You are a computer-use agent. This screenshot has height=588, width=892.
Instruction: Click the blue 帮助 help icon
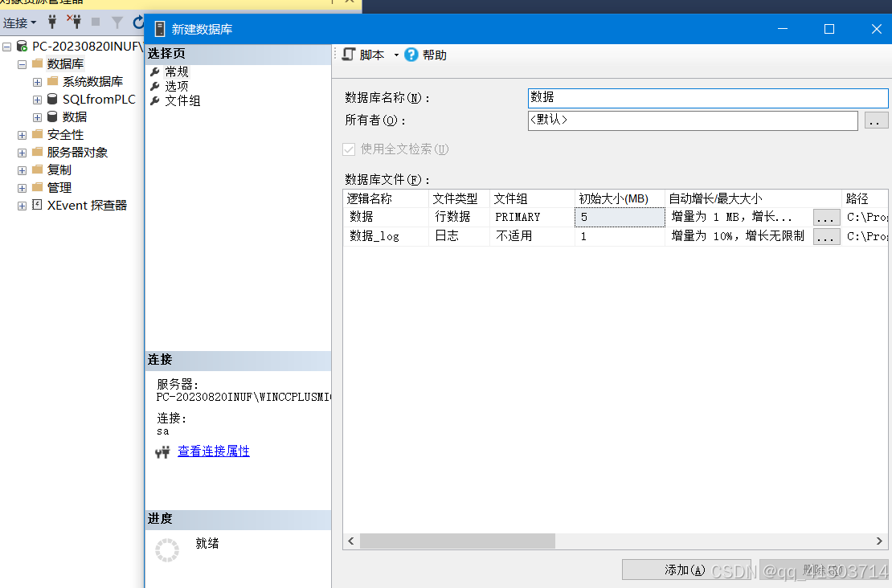(x=411, y=55)
